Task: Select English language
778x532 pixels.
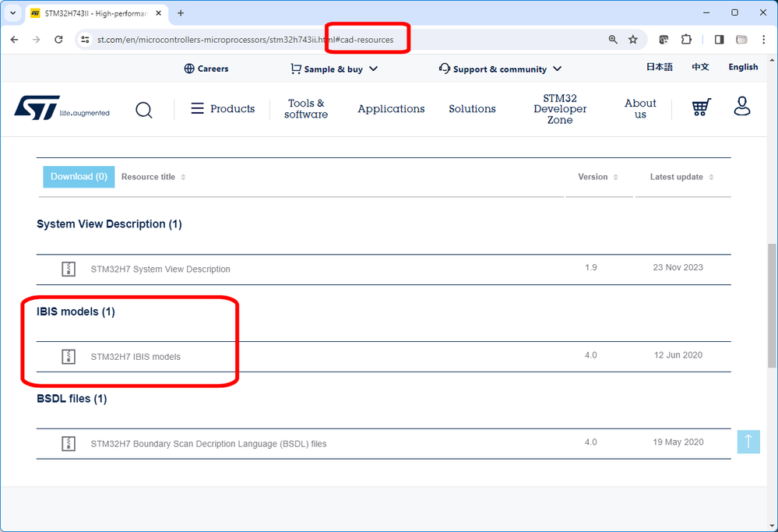Action: tap(743, 67)
